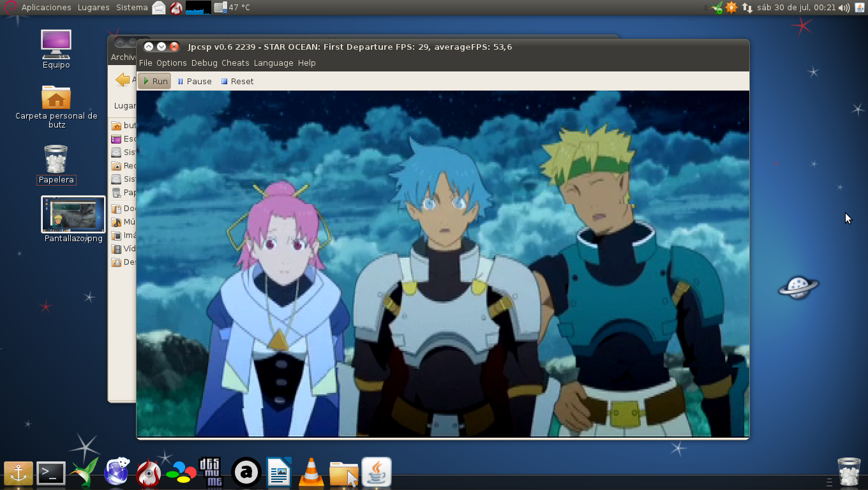This screenshot has width=868, height=490.
Task: Open the trash can in the dock's corner
Action: 849,472
